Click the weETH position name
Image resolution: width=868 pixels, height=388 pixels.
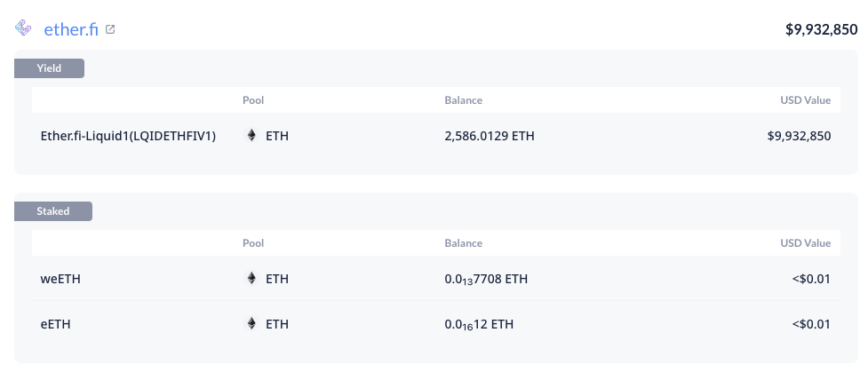pyautogui.click(x=60, y=279)
